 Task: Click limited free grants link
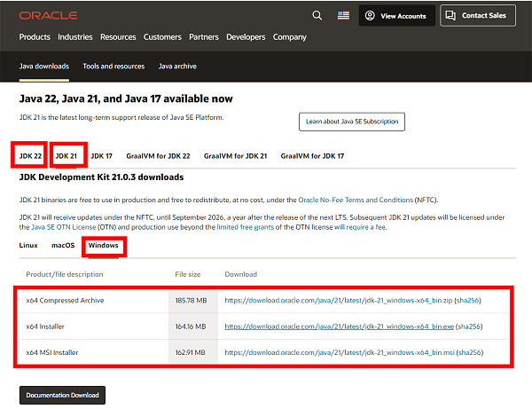246,227
